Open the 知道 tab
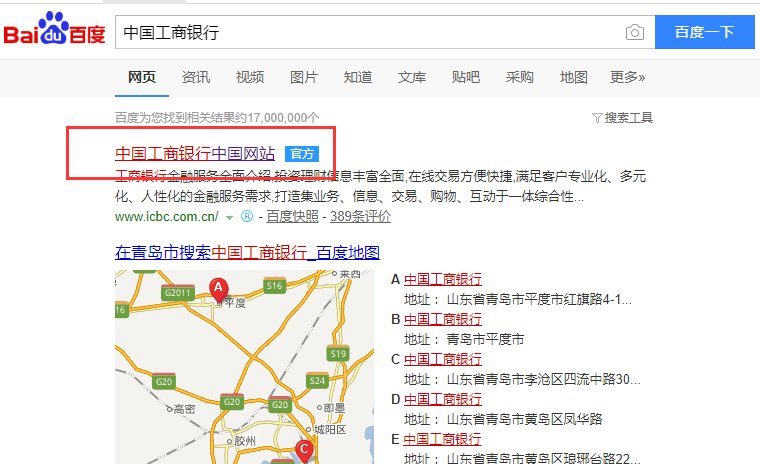The image size is (760, 464). [x=358, y=77]
